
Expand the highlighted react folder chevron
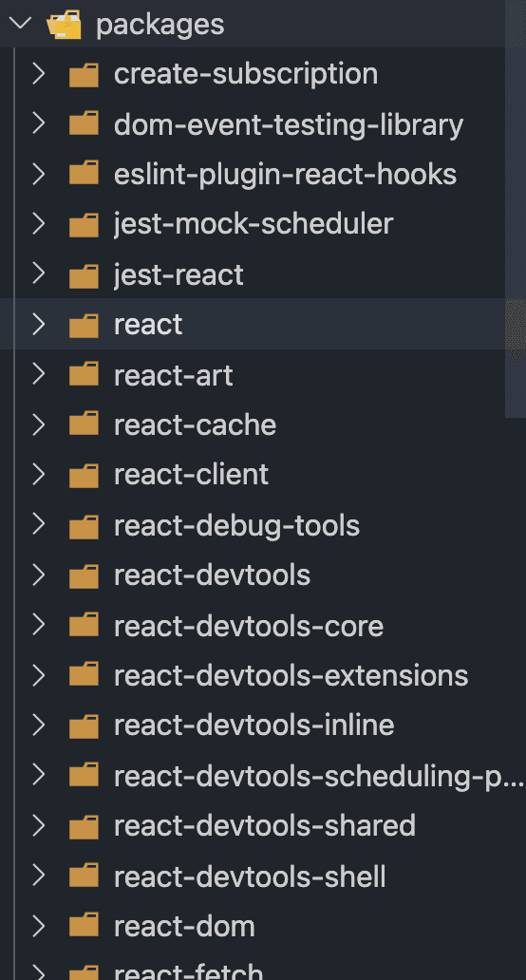[x=38, y=324]
